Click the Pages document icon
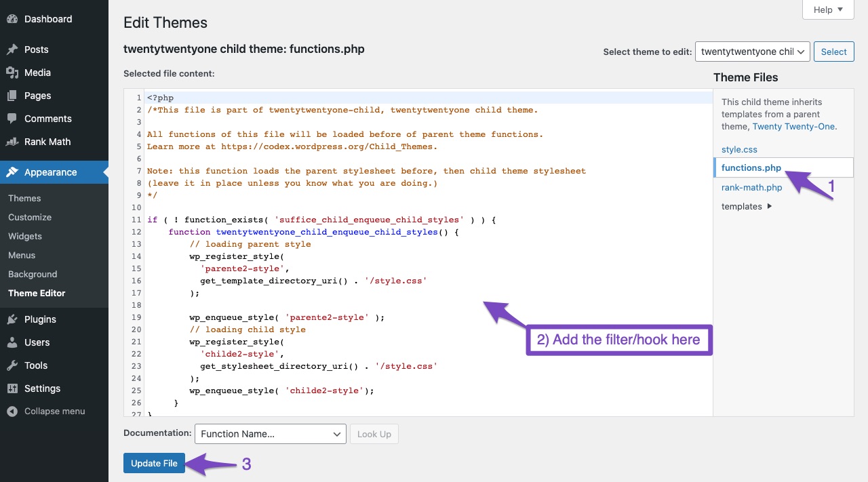 point(12,96)
